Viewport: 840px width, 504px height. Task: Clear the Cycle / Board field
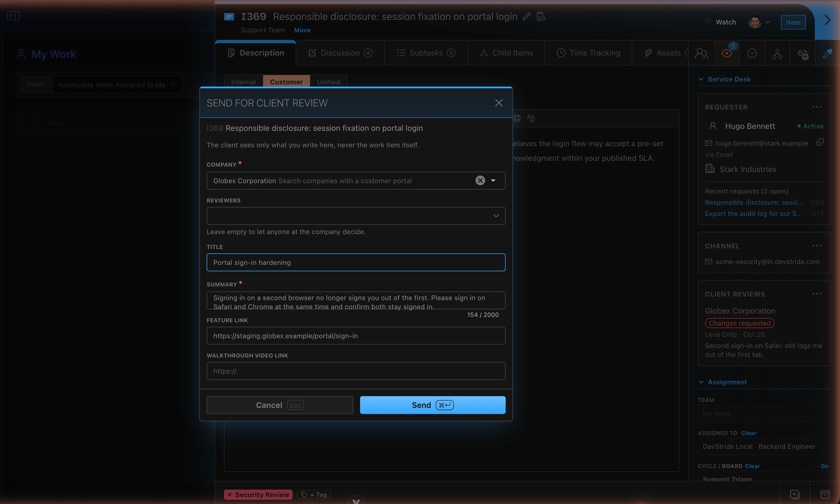pos(752,466)
